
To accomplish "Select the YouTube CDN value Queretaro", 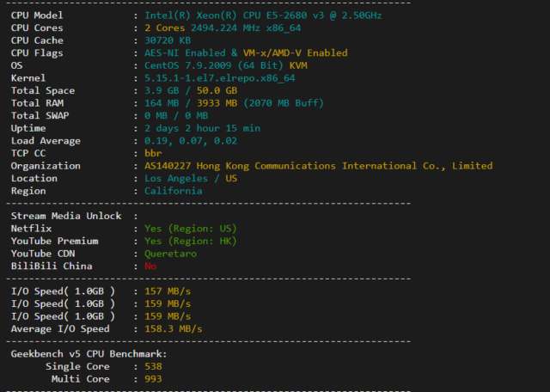I will 170,254.
